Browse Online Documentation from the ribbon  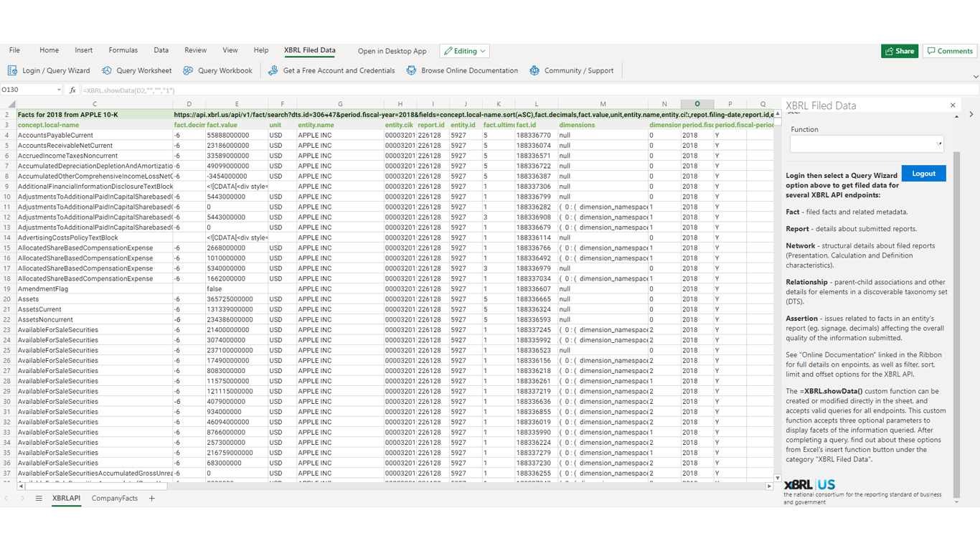click(x=462, y=70)
